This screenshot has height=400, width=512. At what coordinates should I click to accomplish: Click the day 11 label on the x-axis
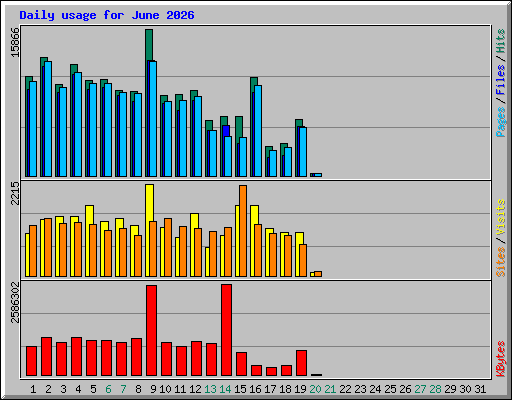[x=180, y=389]
